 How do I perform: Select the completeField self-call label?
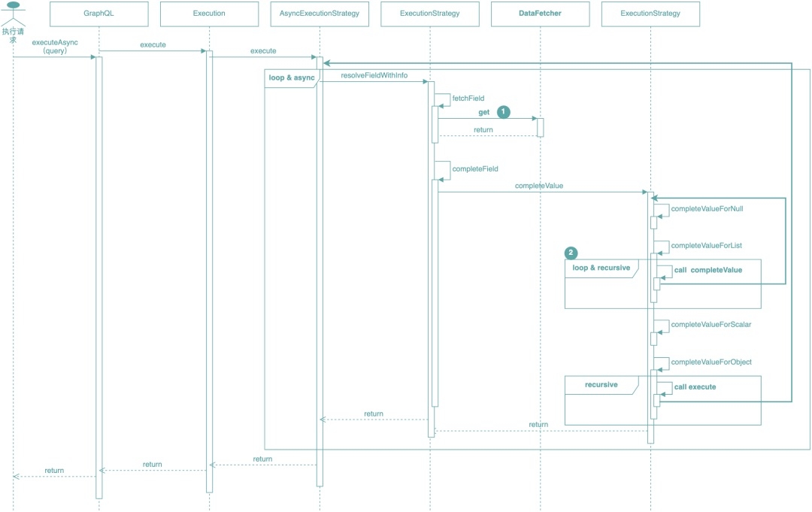[x=475, y=169]
